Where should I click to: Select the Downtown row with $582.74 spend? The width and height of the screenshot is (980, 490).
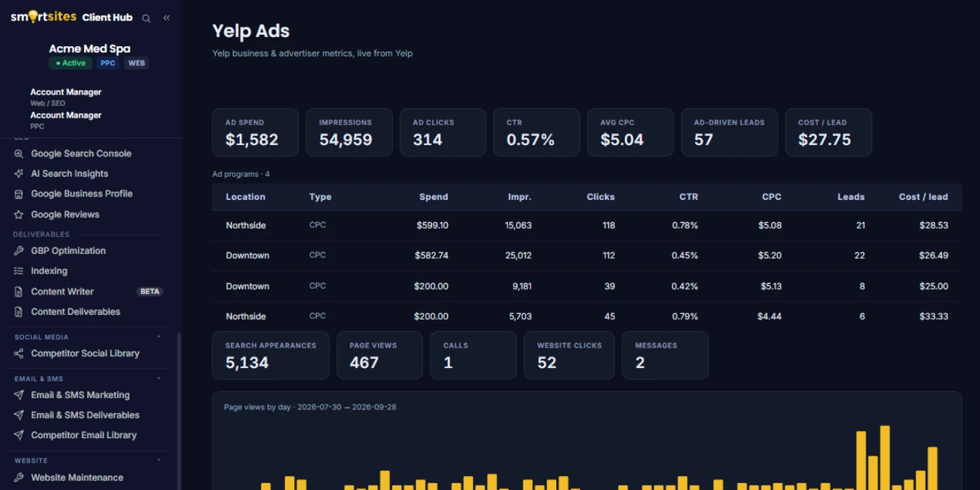[587, 255]
